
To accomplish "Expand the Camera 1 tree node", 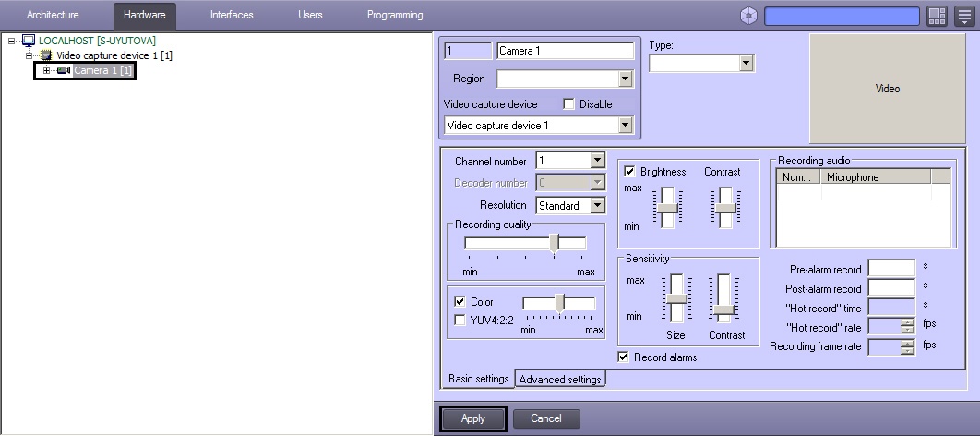I will click(x=46, y=71).
